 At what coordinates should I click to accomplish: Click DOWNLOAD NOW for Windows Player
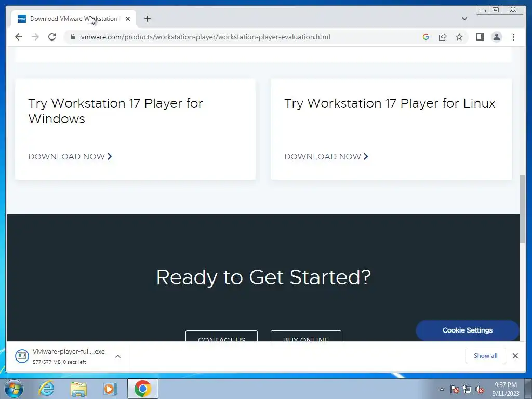(70, 156)
